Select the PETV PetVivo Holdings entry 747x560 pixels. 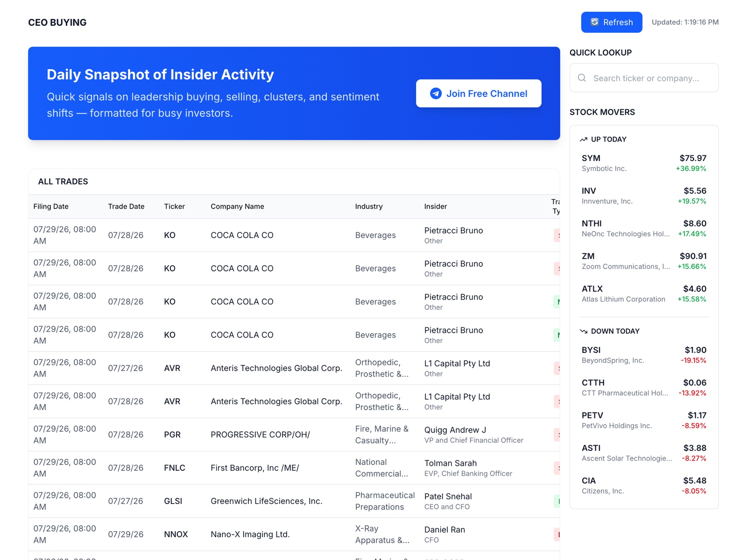pos(644,420)
